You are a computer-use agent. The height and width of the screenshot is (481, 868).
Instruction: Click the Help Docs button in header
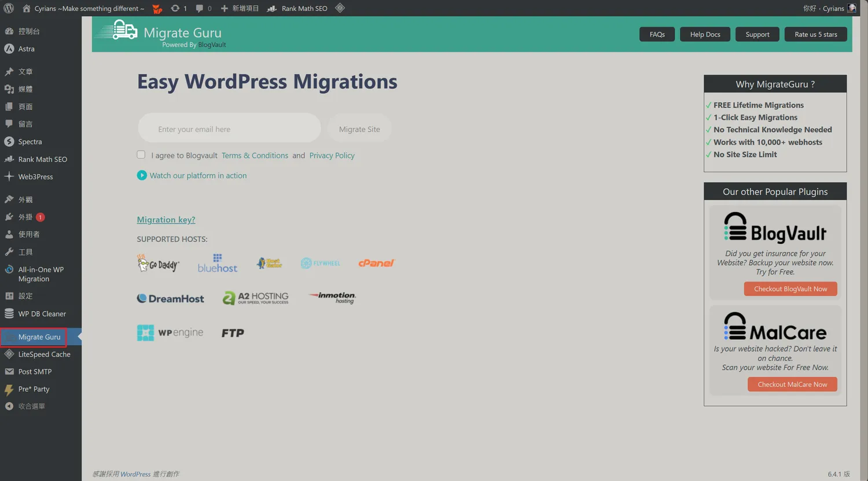pos(705,35)
